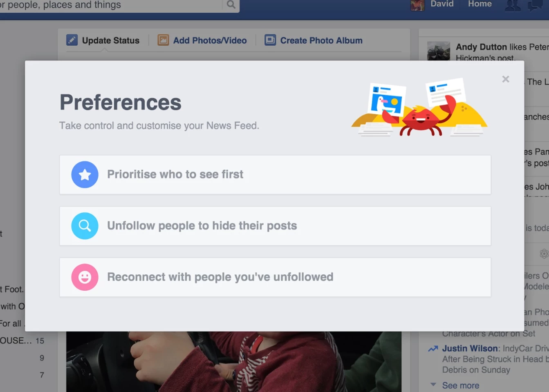Click the search magnifier button

[x=231, y=5]
